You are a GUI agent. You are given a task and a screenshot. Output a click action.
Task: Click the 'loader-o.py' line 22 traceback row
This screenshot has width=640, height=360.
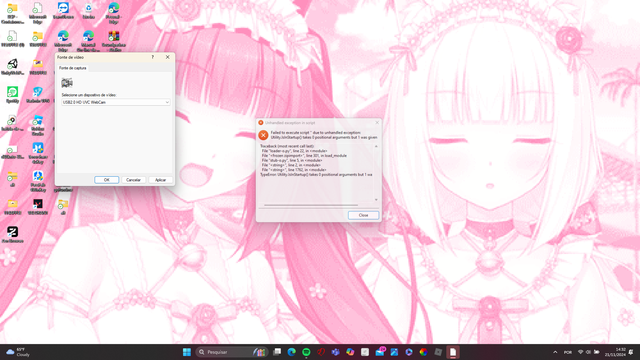coord(294,151)
